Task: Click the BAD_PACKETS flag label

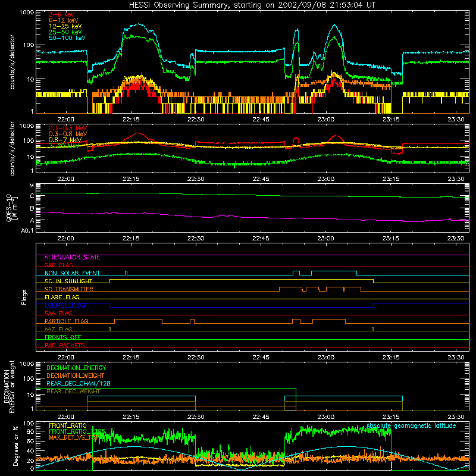Action: click(65, 345)
